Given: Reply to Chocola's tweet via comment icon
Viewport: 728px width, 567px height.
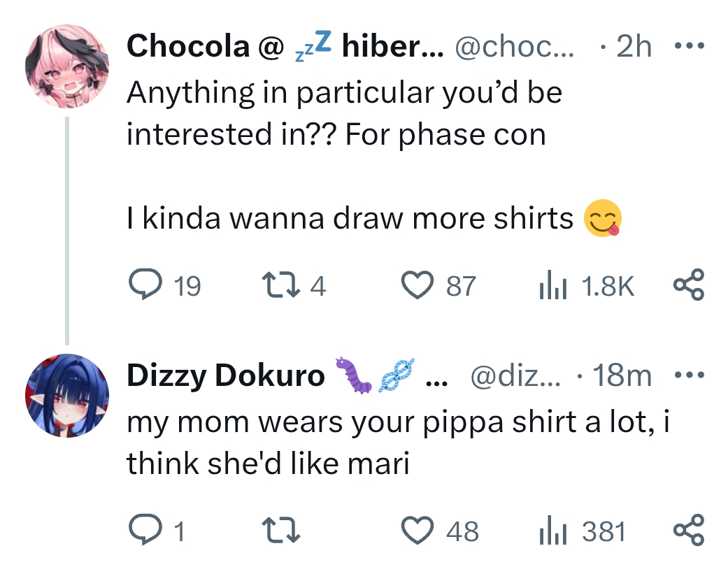Looking at the screenshot, I should click(145, 285).
